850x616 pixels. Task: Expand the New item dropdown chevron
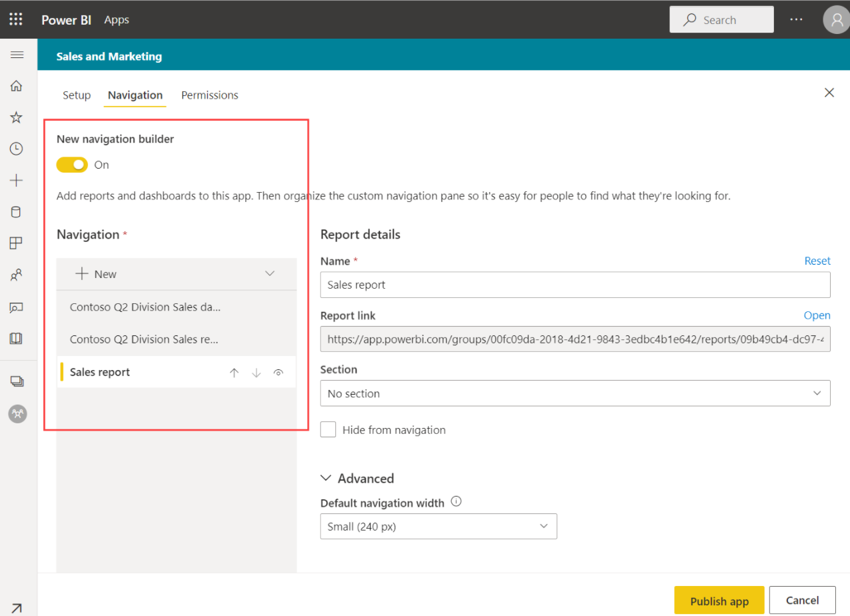click(270, 273)
